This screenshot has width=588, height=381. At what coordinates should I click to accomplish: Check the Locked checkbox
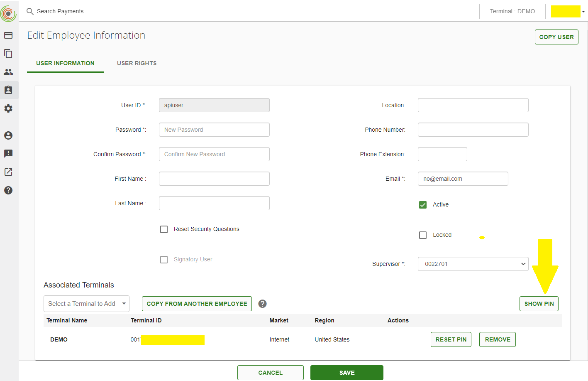point(423,235)
